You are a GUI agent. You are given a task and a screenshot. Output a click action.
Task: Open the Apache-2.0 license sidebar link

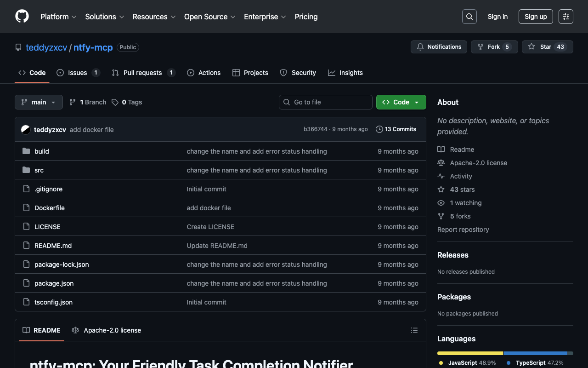[478, 163]
